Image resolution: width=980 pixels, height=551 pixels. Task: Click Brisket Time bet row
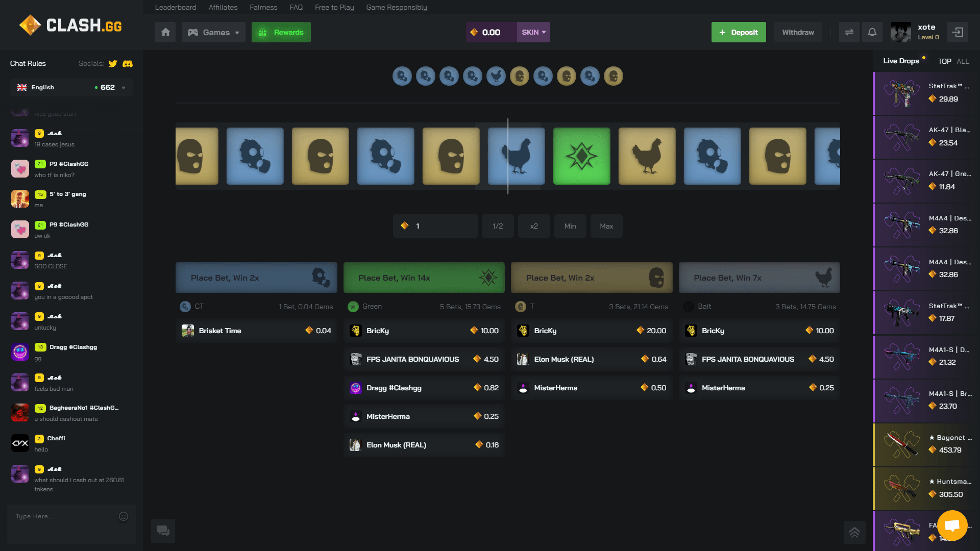tap(256, 331)
